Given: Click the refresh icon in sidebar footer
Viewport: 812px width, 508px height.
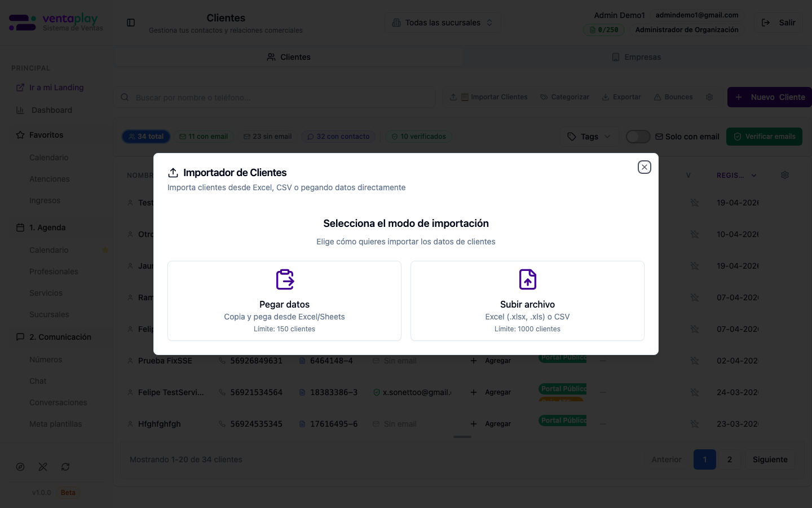Looking at the screenshot, I should coord(65,467).
